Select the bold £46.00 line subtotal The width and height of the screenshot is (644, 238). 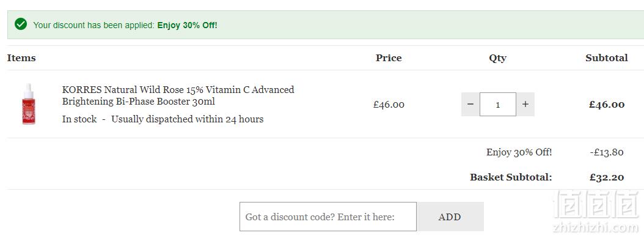click(x=607, y=105)
